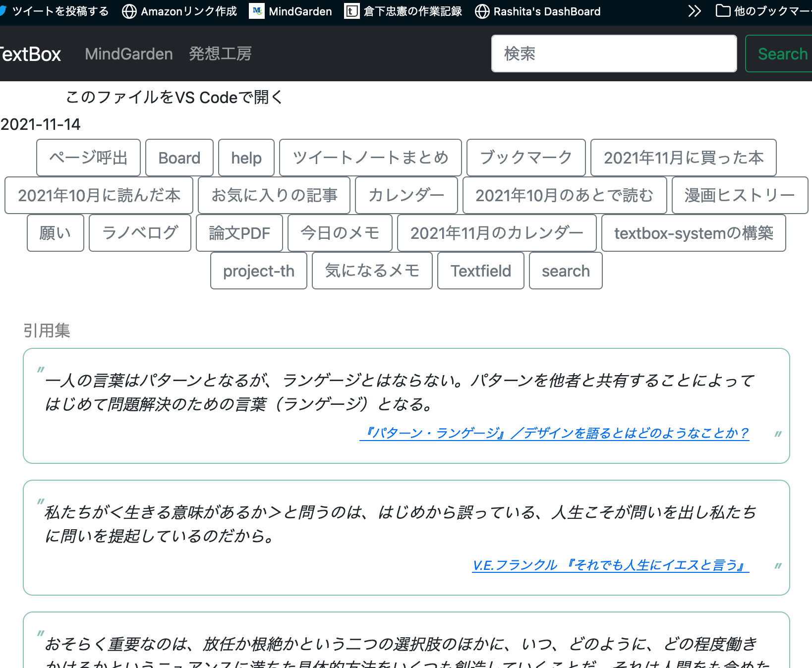Open the V.E.フランクル book link

[x=611, y=564]
